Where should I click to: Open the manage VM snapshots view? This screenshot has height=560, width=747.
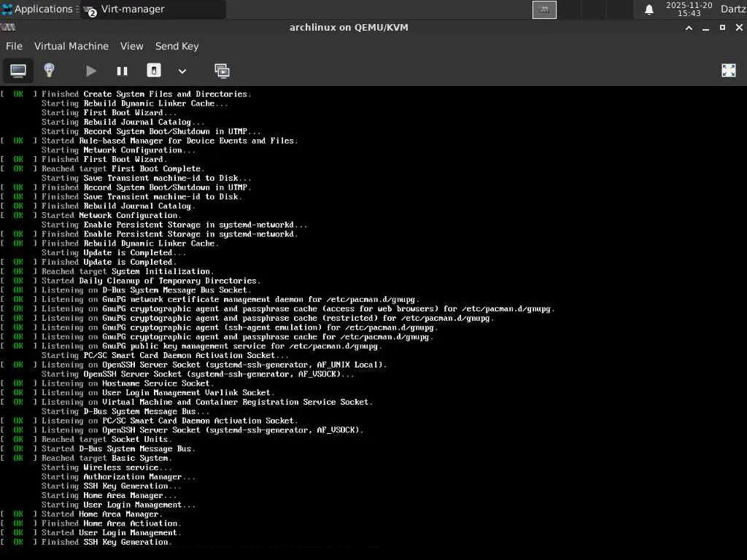click(222, 71)
